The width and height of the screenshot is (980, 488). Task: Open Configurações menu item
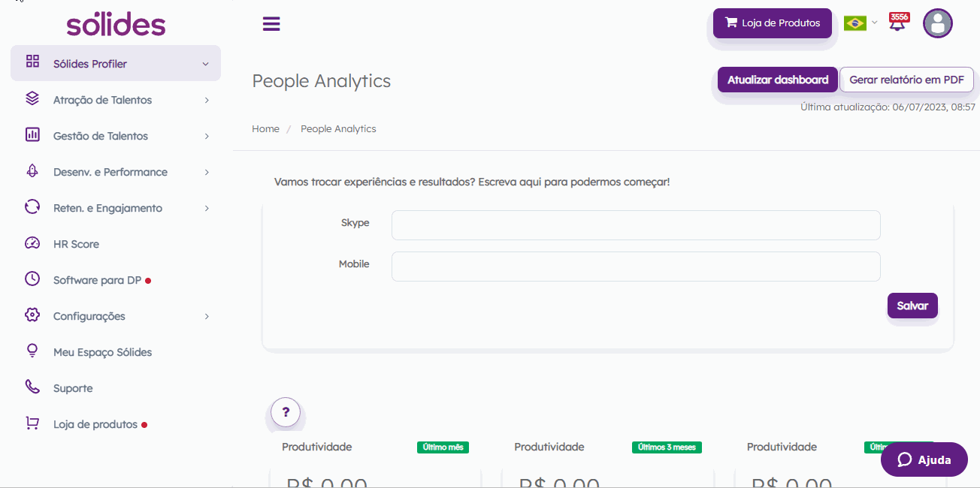[116, 316]
